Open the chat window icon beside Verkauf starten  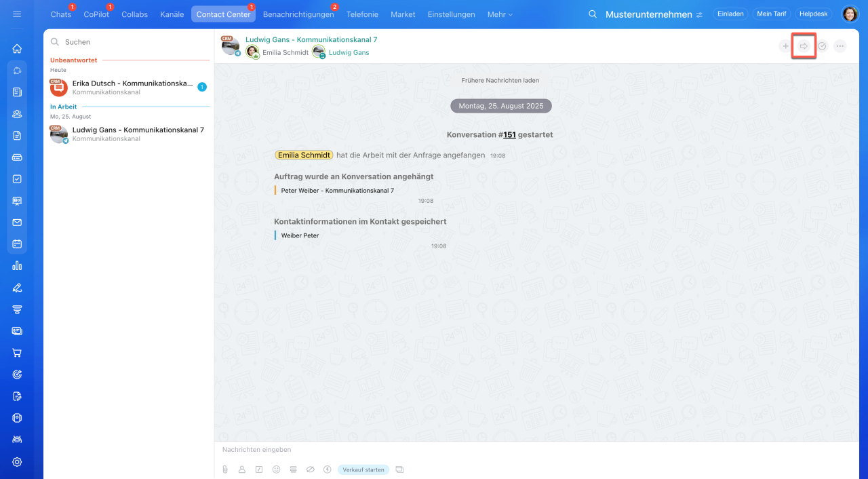(x=399, y=470)
